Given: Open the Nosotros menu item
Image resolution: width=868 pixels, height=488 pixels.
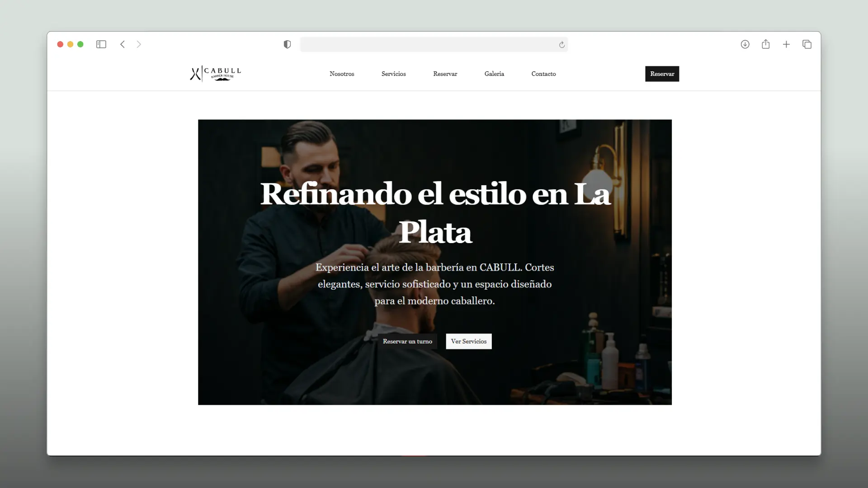Looking at the screenshot, I should point(342,74).
